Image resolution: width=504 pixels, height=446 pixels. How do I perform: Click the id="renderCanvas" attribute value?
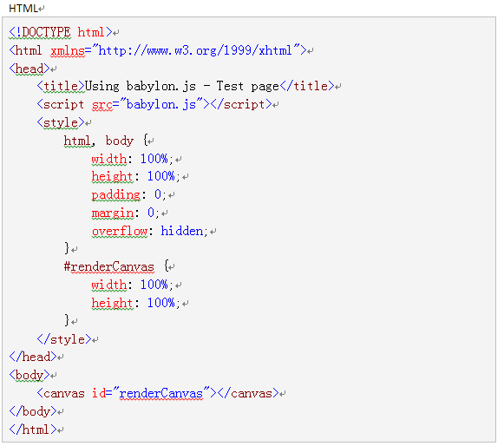pos(161,393)
